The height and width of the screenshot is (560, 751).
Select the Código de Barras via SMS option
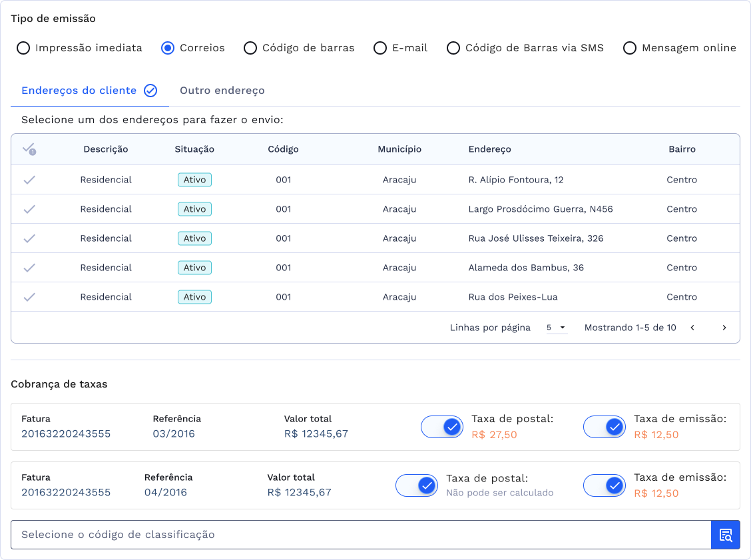pyautogui.click(x=453, y=48)
